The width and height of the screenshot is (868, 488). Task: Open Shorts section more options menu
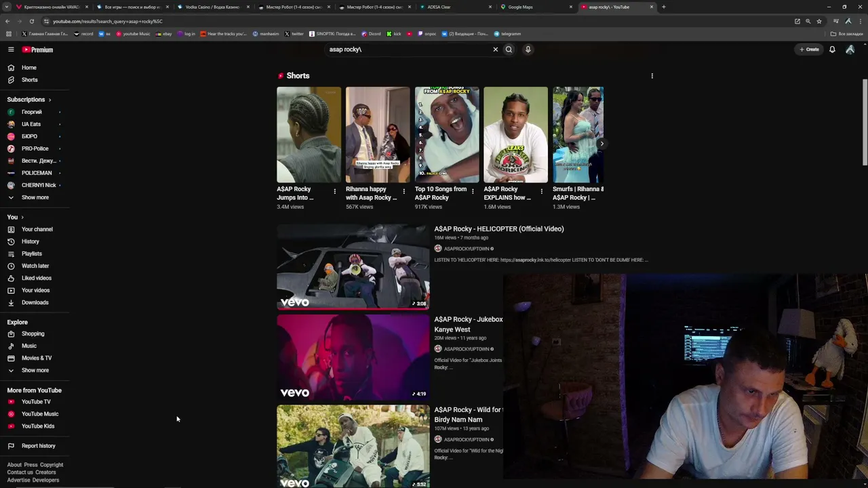point(652,76)
